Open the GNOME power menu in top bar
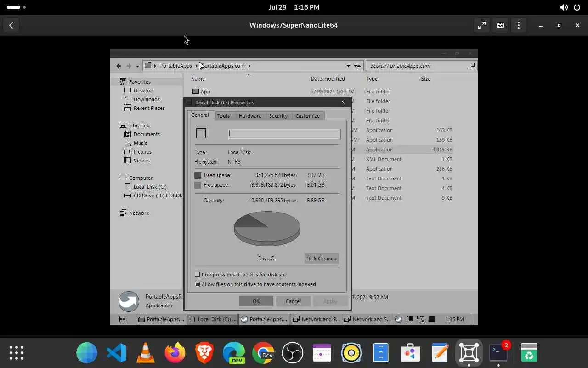 click(577, 7)
